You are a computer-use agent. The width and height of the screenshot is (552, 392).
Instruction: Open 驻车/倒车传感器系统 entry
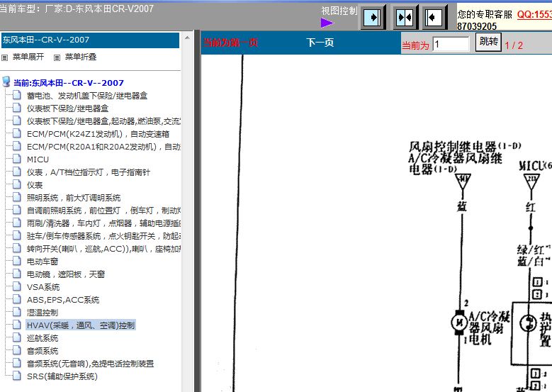point(103,236)
